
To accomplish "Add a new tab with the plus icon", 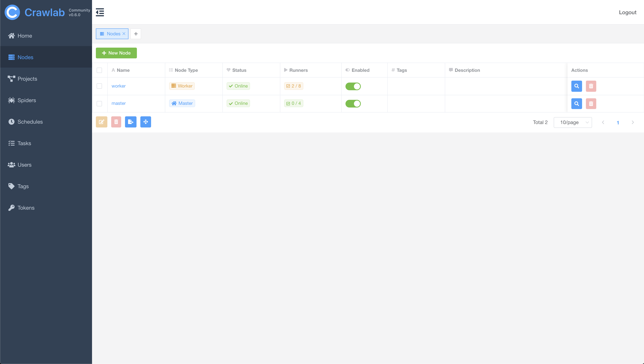I will 136,34.
